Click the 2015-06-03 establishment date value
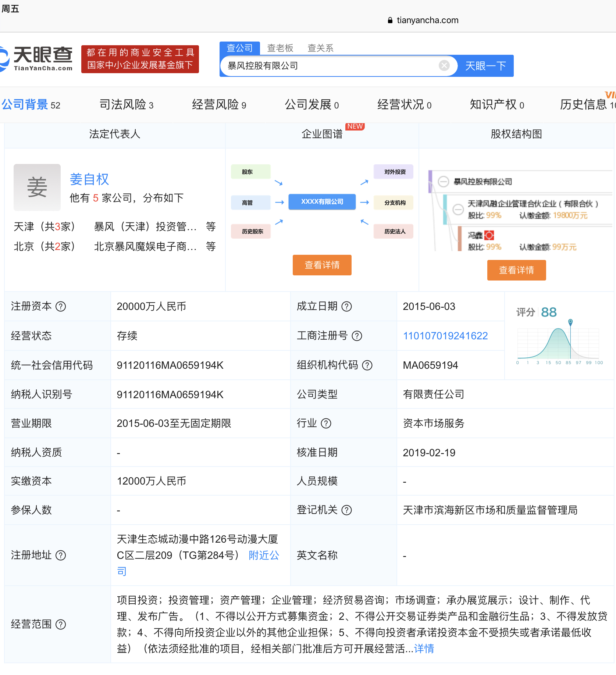The width and height of the screenshot is (616, 675). (x=429, y=306)
